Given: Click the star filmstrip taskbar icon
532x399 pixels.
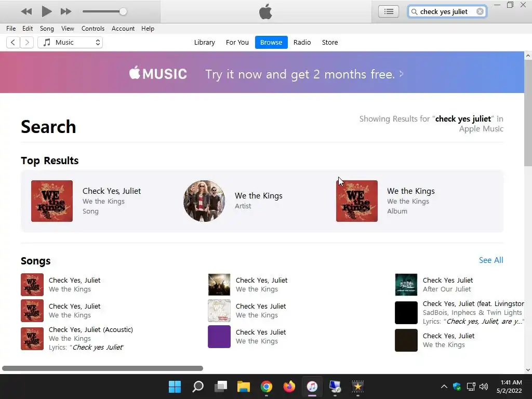Looking at the screenshot, I should [x=357, y=387].
